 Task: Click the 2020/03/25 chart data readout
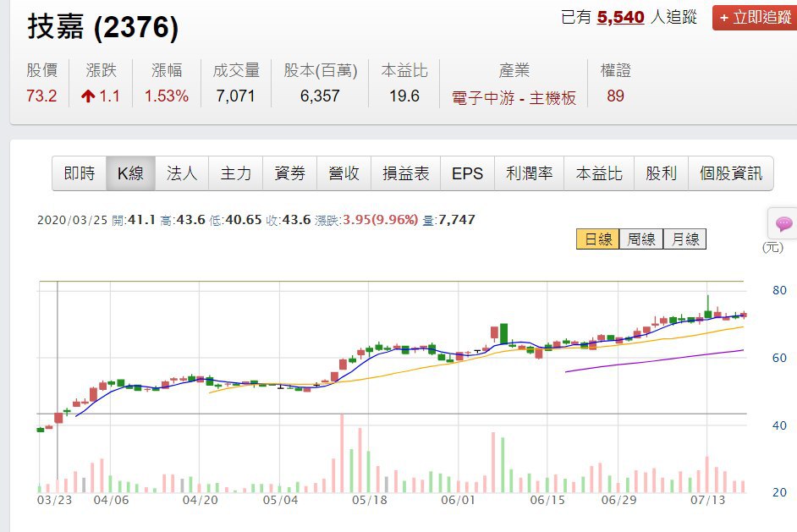point(256,220)
